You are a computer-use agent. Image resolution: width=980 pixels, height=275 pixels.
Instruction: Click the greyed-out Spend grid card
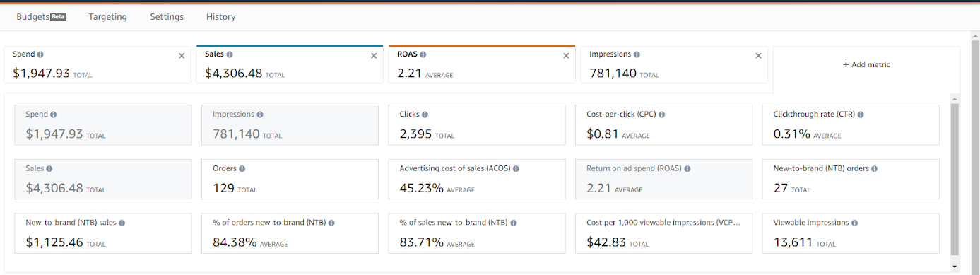click(103, 125)
